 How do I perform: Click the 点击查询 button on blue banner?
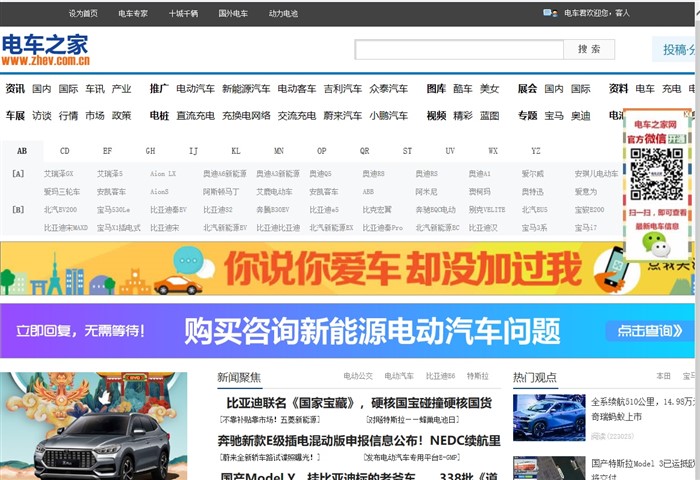(x=650, y=331)
